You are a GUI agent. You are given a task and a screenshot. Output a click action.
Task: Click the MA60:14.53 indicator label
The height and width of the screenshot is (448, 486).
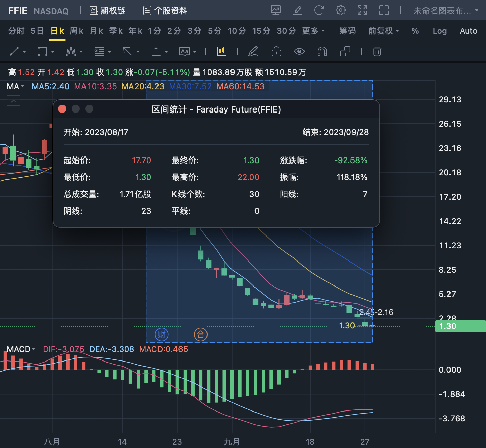tap(240, 86)
